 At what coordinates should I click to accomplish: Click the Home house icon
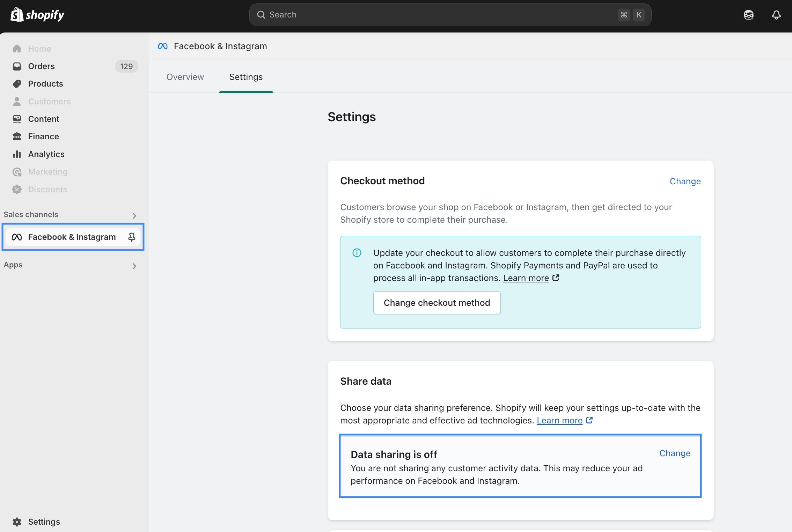point(17,49)
